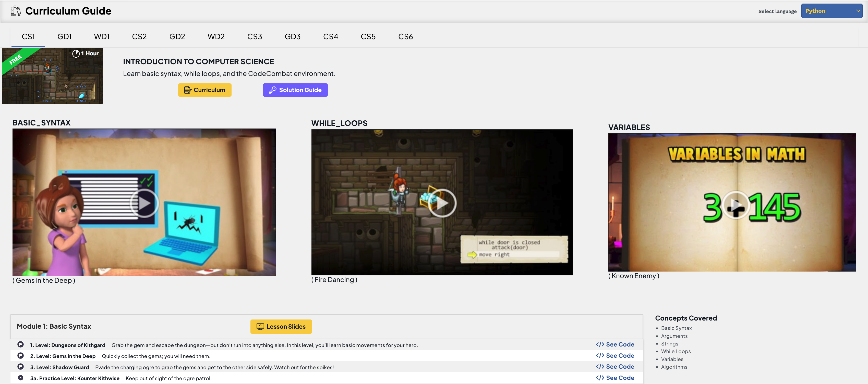The height and width of the screenshot is (384, 868).
Task: Play the While Loops video
Action: click(442, 203)
